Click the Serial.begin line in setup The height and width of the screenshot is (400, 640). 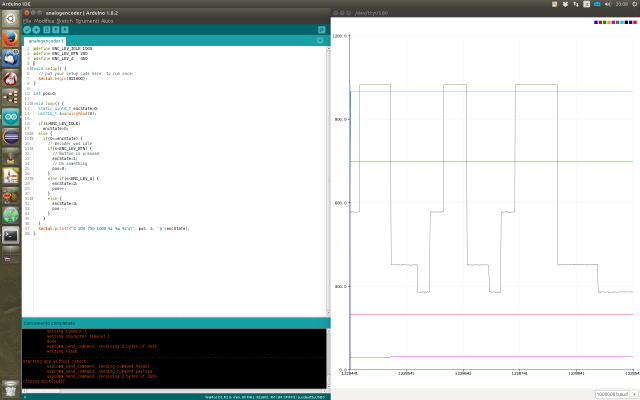click(63, 78)
